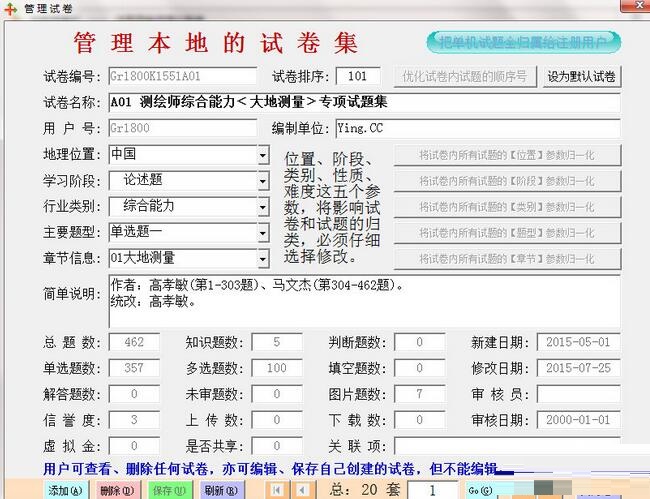Click normalize 【章节】 parameter button
The height and width of the screenshot is (499, 650).
click(507, 259)
